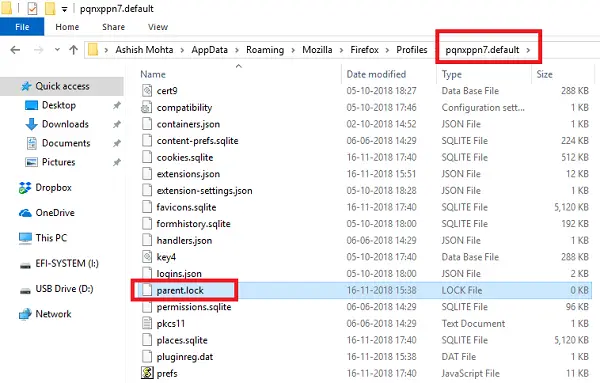The image size is (600, 383).
Task: Select the handlers.json file name
Action: coord(184,240)
